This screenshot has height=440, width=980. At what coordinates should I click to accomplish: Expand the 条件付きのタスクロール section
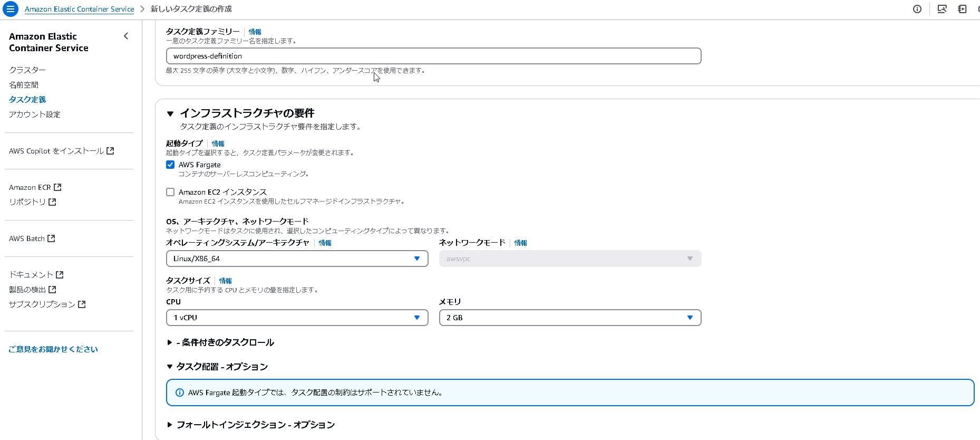tap(170, 342)
